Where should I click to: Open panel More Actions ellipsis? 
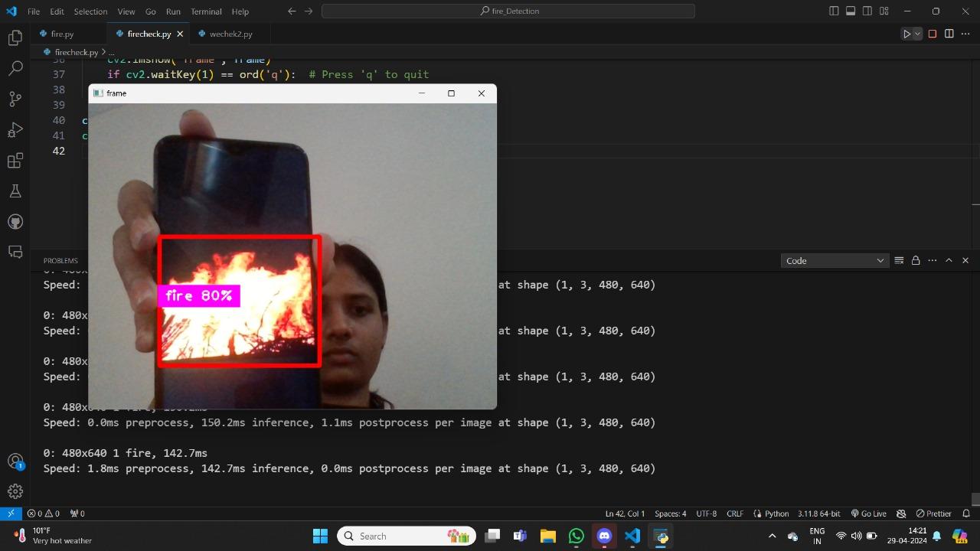tap(932, 260)
